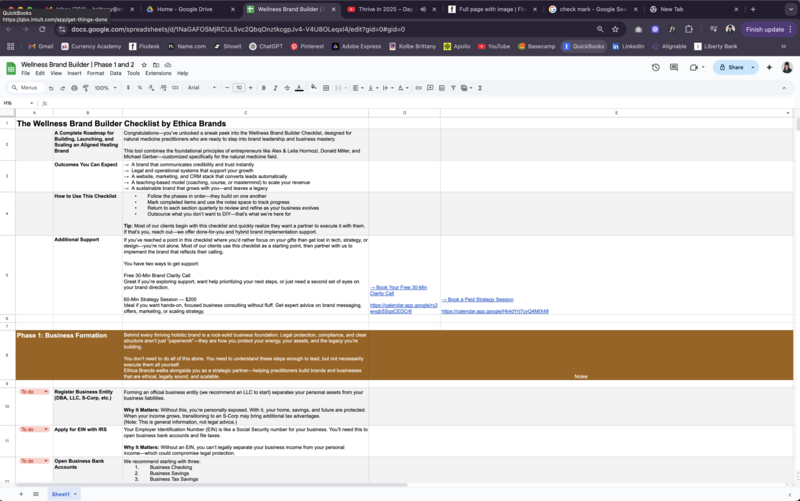Click the Undo icon in toolbar
The height and width of the screenshot is (501, 800).
click(51, 88)
